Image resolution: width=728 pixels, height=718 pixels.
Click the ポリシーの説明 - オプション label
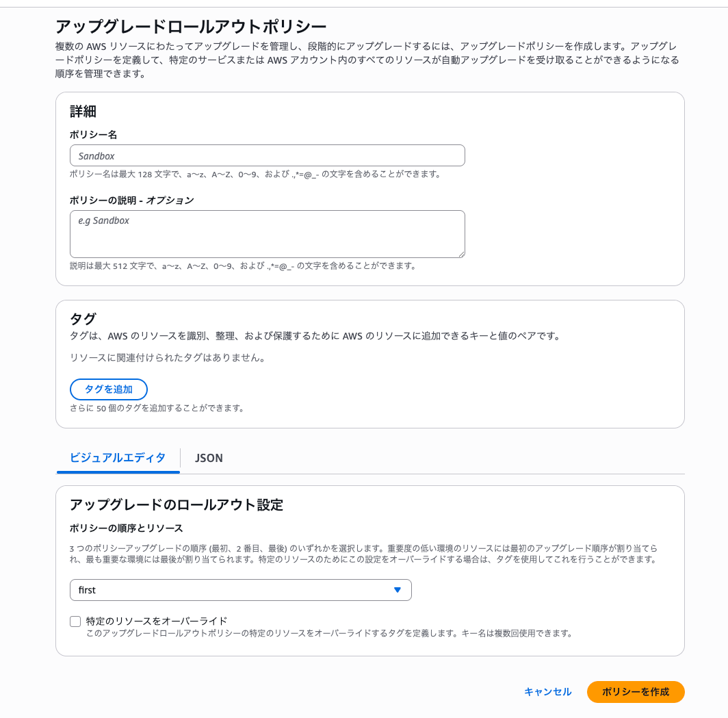tap(131, 201)
